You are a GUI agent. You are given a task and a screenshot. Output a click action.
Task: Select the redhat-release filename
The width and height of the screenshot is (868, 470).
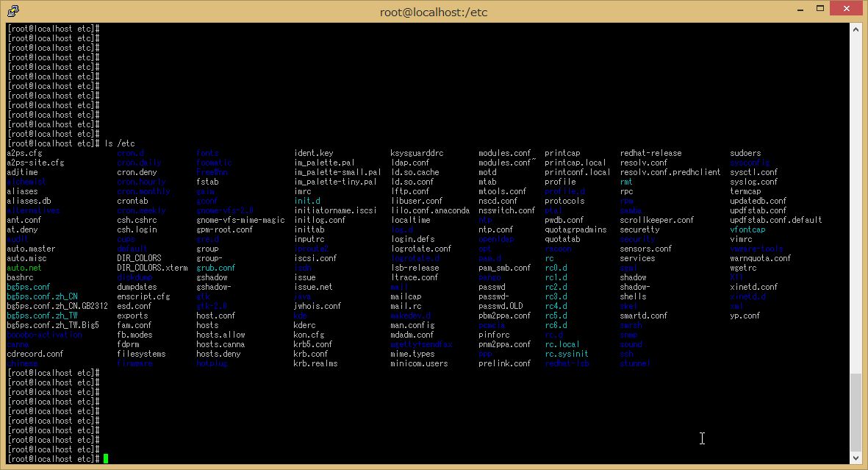(x=650, y=153)
